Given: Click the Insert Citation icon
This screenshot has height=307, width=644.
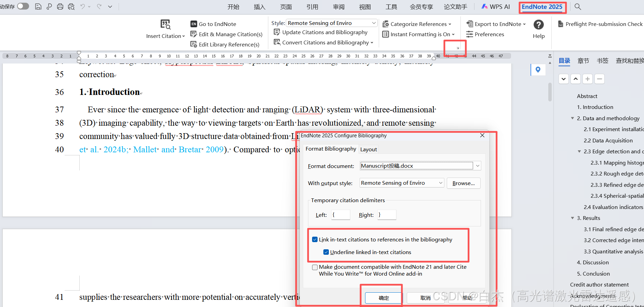Looking at the screenshot, I should pyautogui.click(x=165, y=24).
